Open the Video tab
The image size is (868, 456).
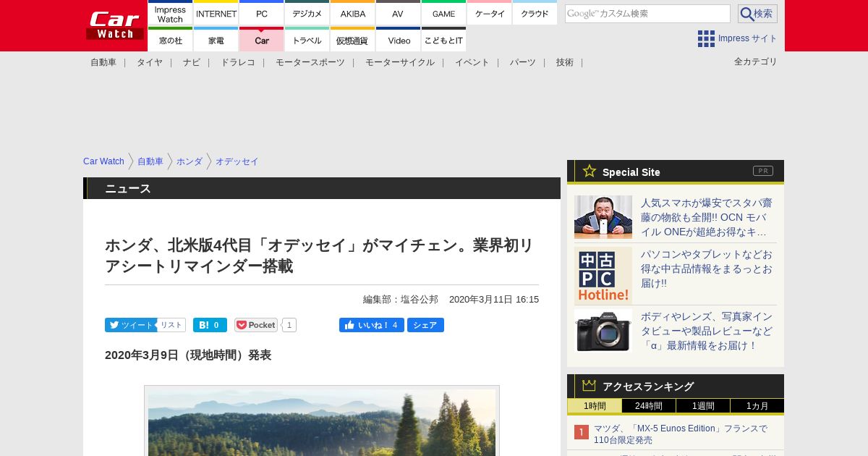click(398, 40)
